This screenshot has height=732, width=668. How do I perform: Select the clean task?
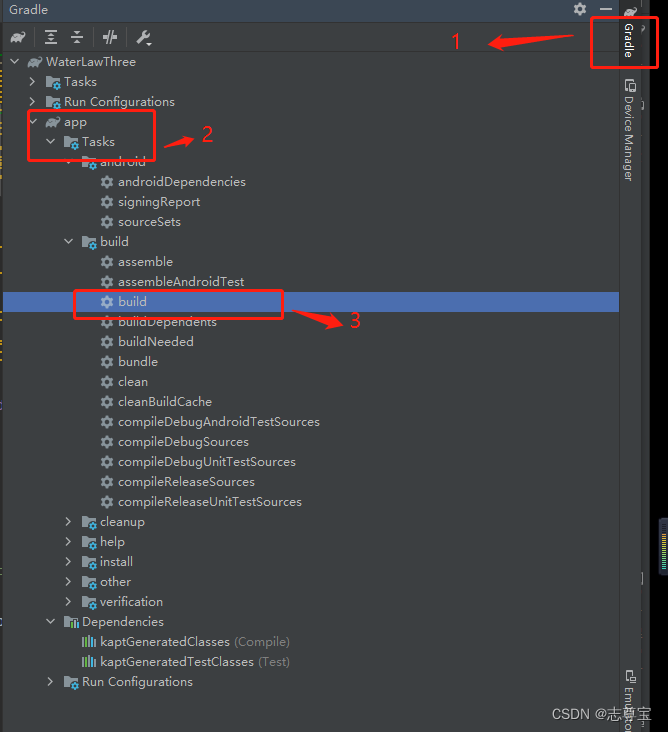[x=133, y=382]
